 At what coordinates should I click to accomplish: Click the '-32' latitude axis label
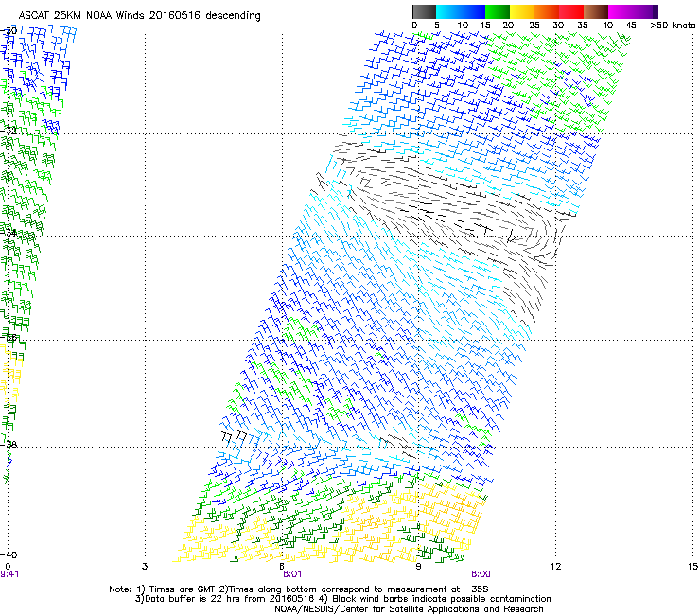point(9,131)
